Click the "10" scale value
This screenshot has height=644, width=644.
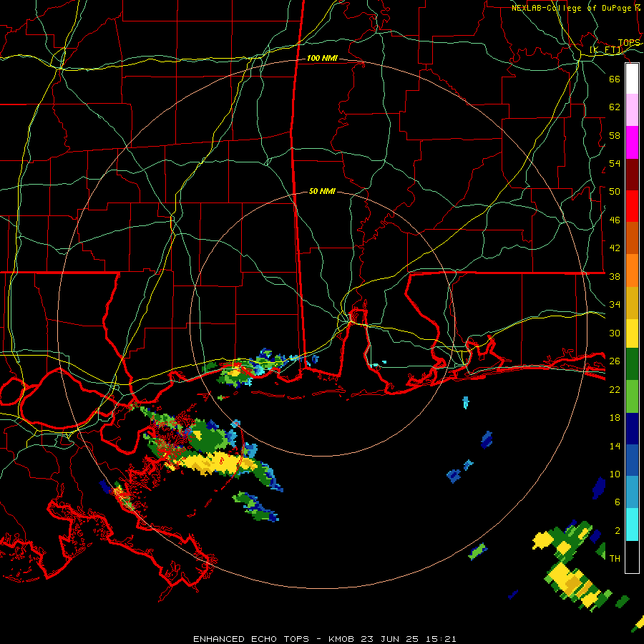click(x=615, y=474)
